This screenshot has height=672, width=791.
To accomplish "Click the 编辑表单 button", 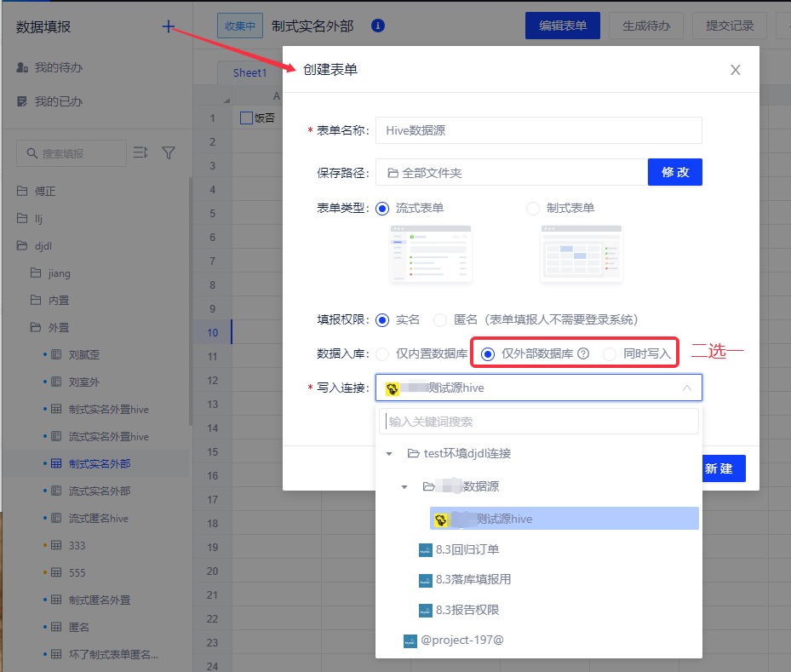I will coord(563,26).
